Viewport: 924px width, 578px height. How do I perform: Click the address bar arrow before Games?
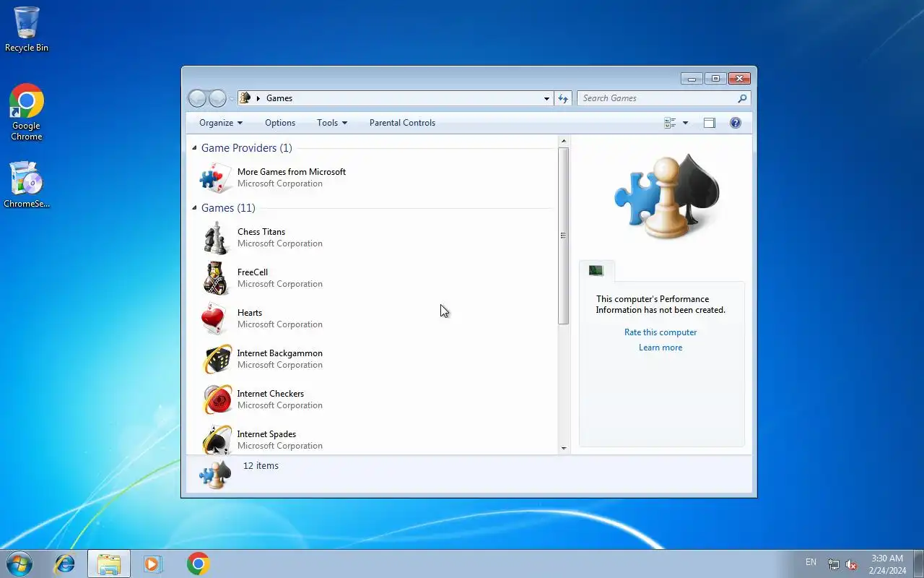(x=258, y=98)
